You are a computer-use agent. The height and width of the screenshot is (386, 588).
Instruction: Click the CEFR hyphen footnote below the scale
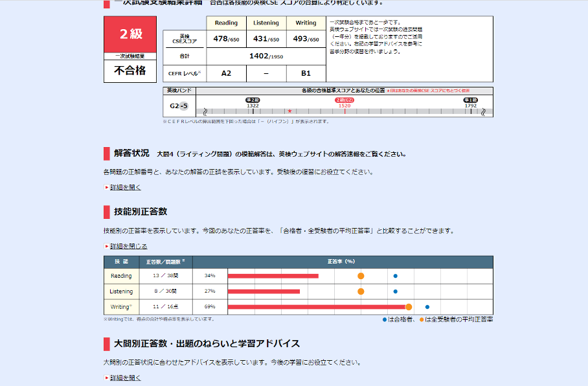click(x=246, y=122)
